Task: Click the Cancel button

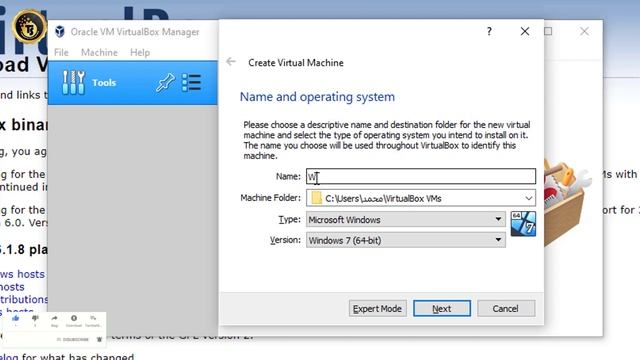Action: point(506,309)
